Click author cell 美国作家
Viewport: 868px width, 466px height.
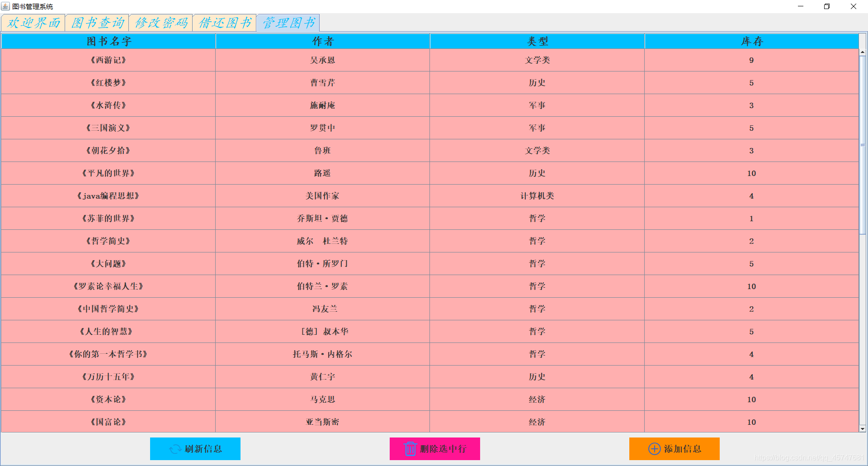[x=323, y=196]
